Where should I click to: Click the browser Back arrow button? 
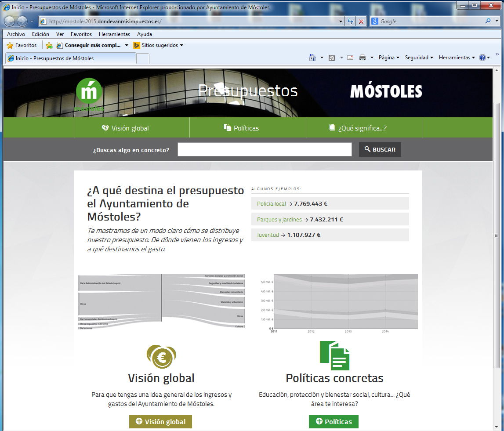(x=9, y=21)
